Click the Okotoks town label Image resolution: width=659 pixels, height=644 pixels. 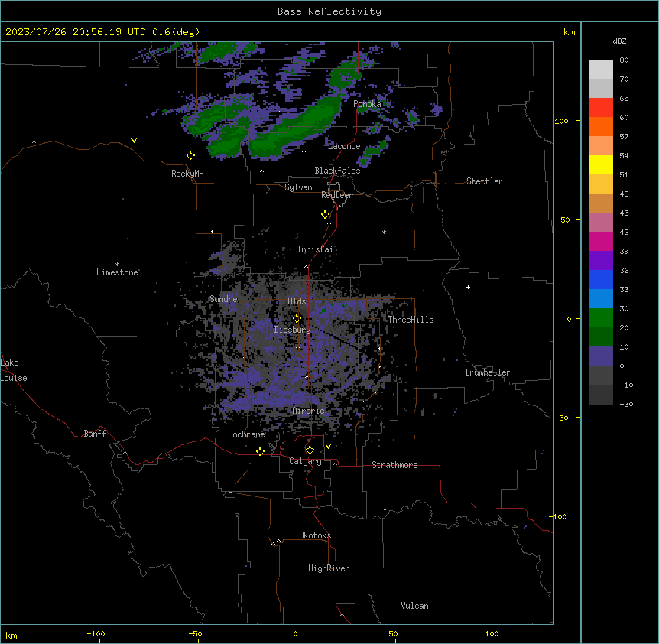[315, 535]
